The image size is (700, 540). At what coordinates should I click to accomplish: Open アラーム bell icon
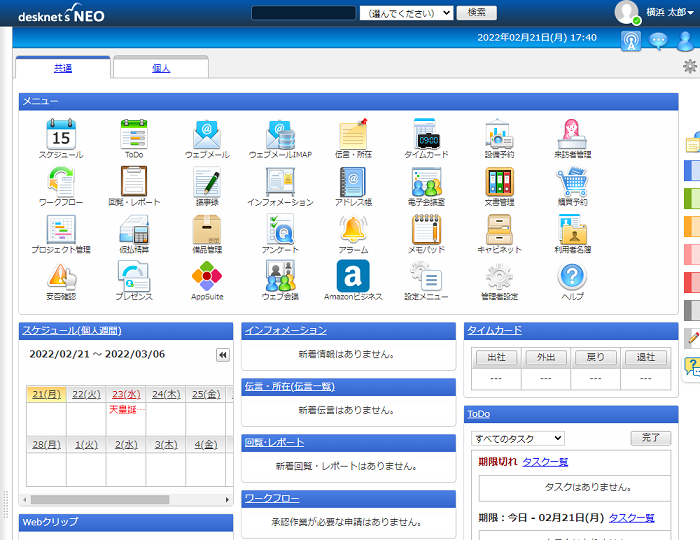click(353, 228)
